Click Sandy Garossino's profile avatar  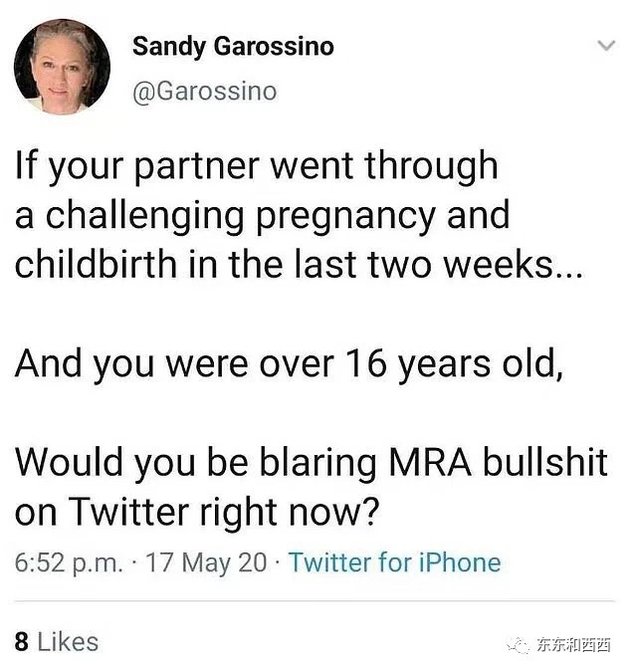62,67
